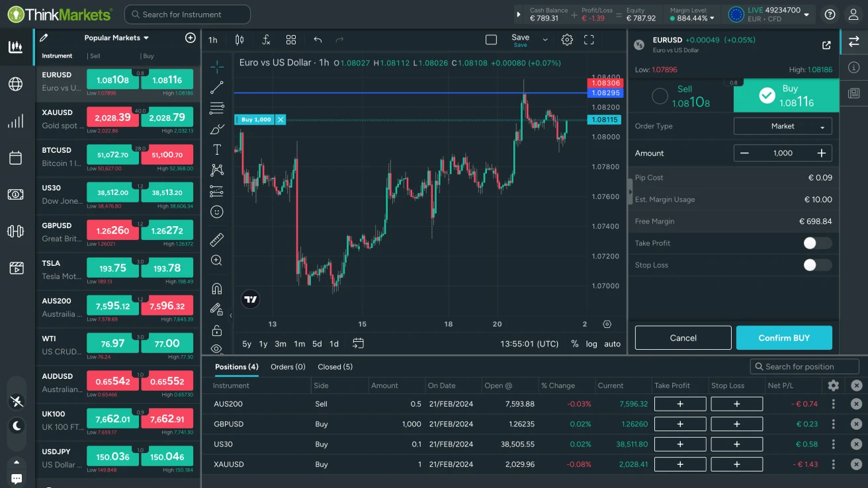Enable the magnet snapping tool
868x488 pixels.
pos(216,288)
